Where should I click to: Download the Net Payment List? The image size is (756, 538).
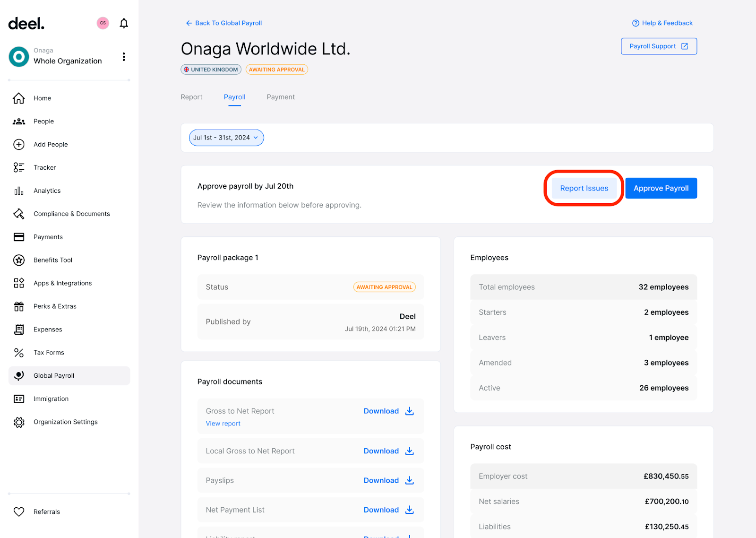(388, 510)
